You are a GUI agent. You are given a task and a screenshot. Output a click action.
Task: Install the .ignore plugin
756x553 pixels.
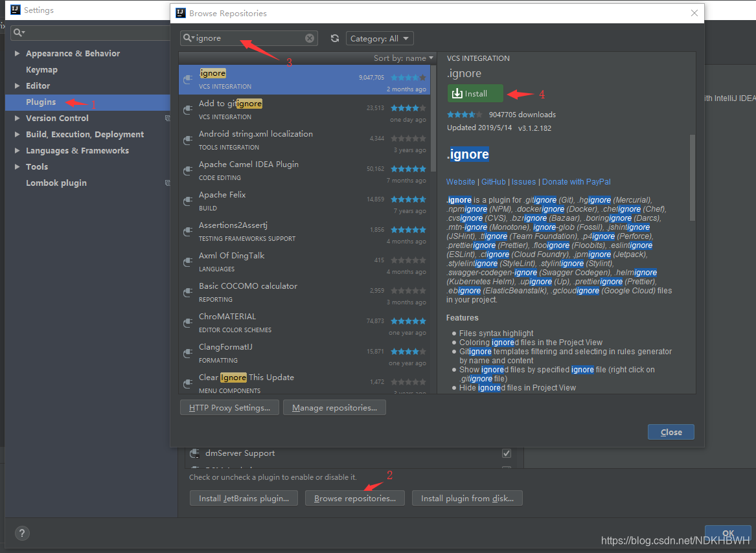(475, 93)
